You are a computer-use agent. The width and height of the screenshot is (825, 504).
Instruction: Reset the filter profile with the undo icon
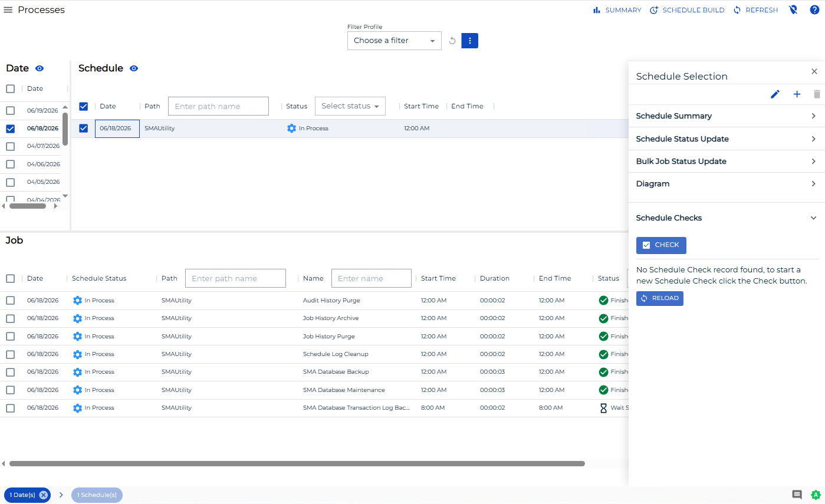click(452, 41)
